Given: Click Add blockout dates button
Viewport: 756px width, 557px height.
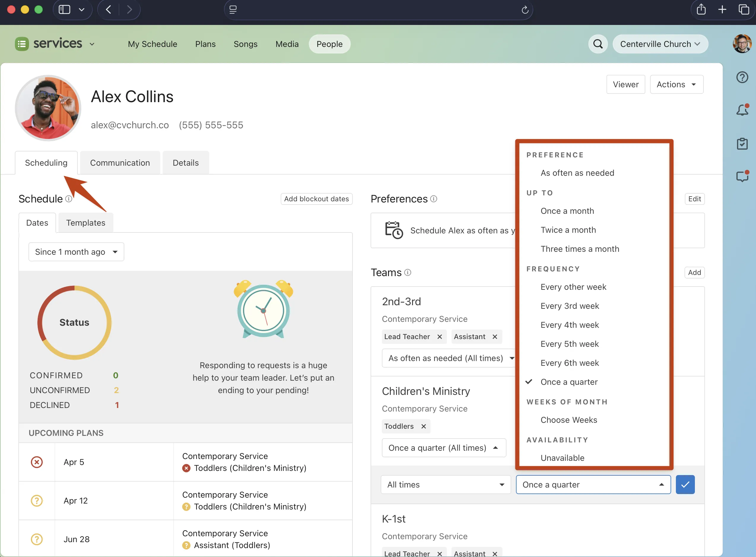Looking at the screenshot, I should point(316,199).
